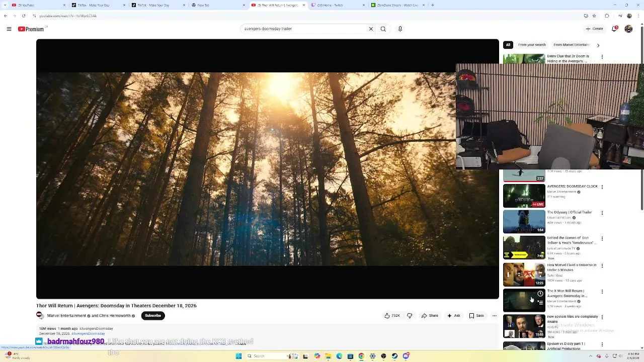Clear the search box with the X
Image resolution: width=644 pixels, height=362 pixels.
[x=371, y=29]
